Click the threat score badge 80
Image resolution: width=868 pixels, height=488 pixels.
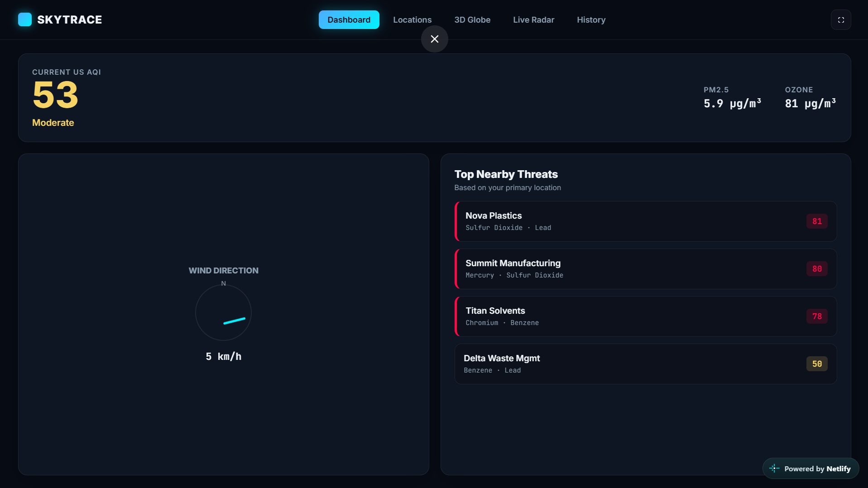tap(817, 269)
